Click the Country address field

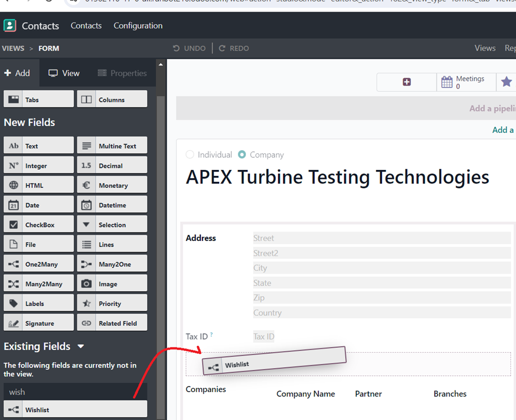coord(382,312)
